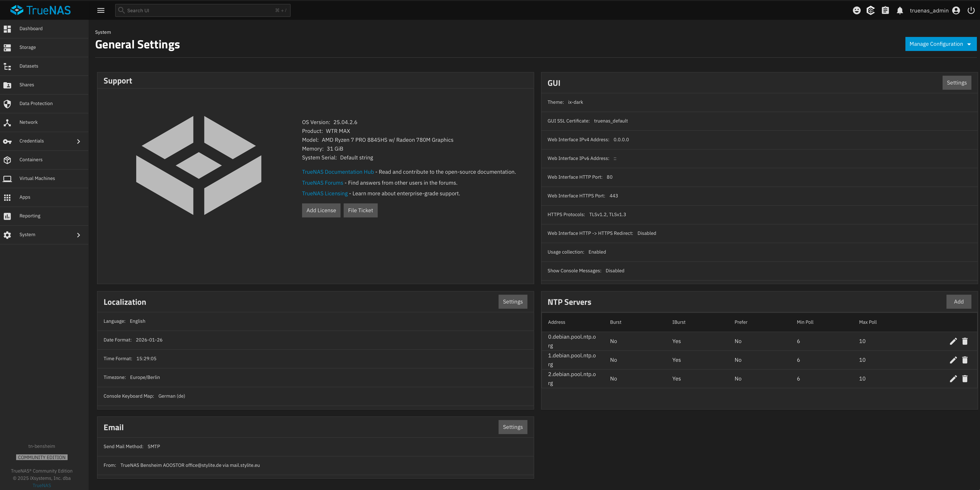This screenshot has width=980, height=490.
Task: Select Storage in the sidebar
Action: pyautogui.click(x=27, y=47)
